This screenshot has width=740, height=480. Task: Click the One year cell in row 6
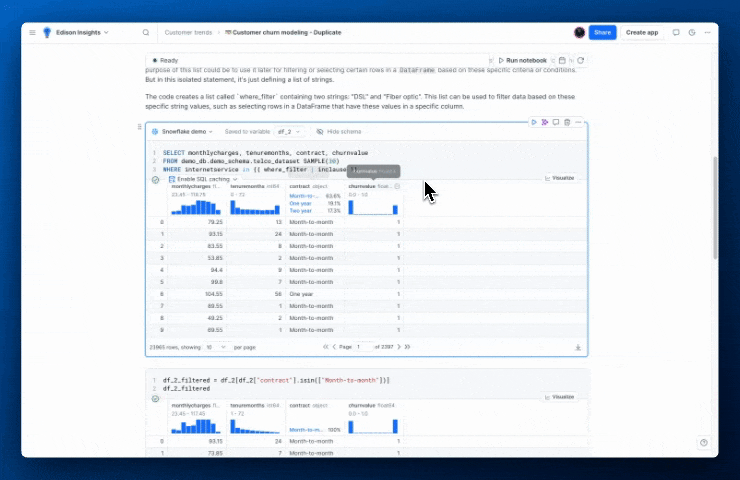[x=301, y=294]
